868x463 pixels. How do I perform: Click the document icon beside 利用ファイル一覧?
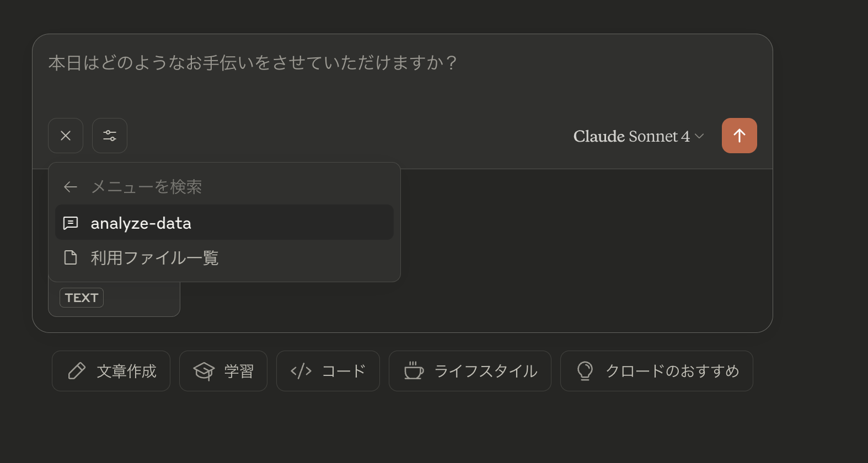(x=71, y=257)
